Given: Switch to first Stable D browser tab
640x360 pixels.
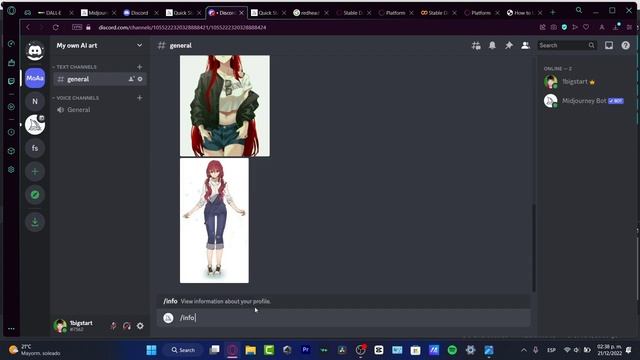Looking at the screenshot, I should [353, 13].
